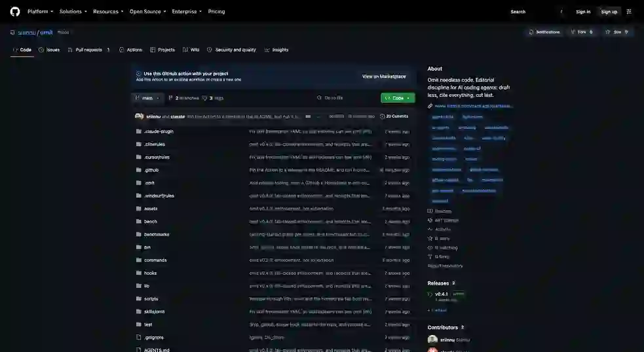Expand the Solutions menu in header
This screenshot has height=352, width=644.
(73, 12)
